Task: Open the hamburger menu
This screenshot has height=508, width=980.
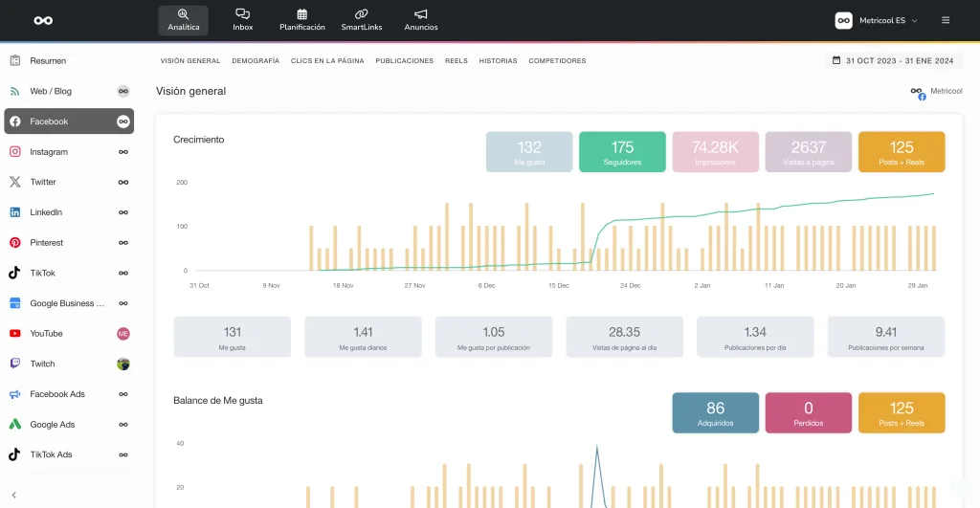Action: pyautogui.click(x=946, y=20)
